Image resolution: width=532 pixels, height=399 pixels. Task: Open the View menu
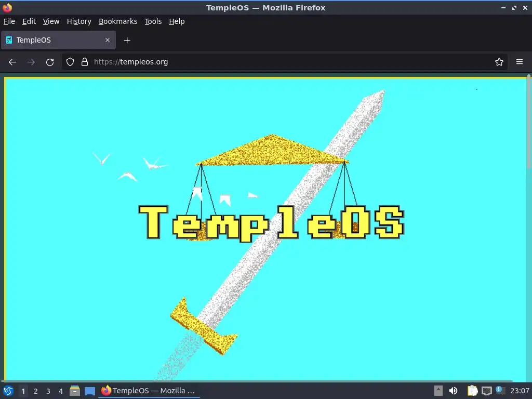click(x=51, y=21)
